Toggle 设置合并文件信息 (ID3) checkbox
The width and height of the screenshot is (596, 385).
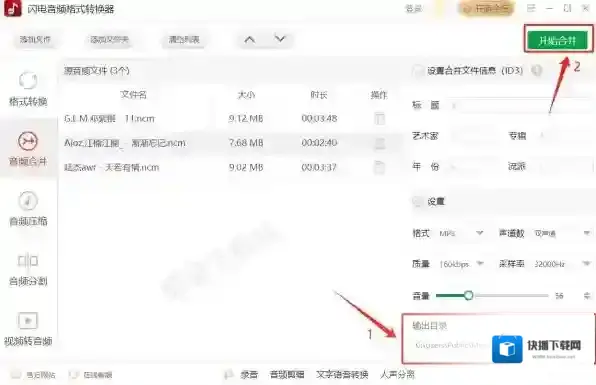coord(418,71)
